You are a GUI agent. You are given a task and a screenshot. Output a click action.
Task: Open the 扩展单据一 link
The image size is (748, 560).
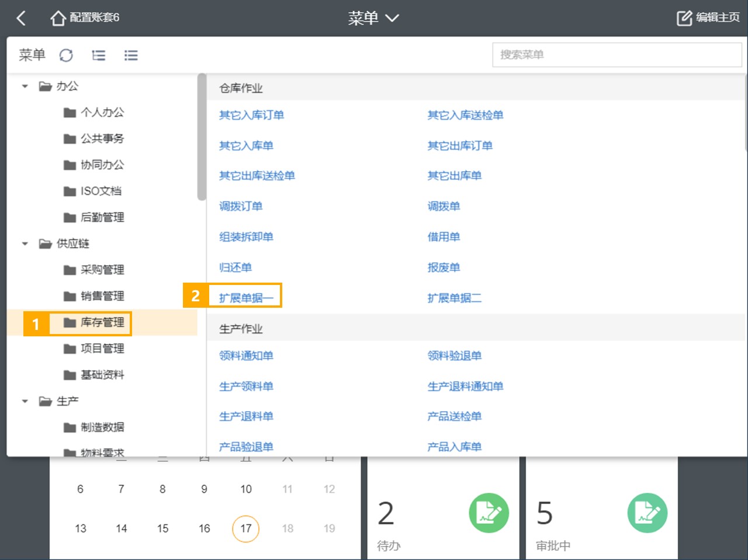pyautogui.click(x=246, y=298)
